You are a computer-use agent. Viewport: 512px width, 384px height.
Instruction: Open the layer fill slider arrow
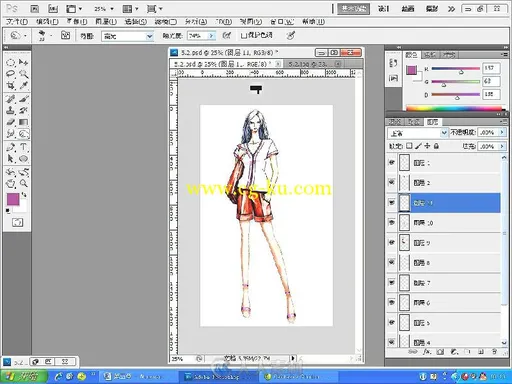[502, 146]
